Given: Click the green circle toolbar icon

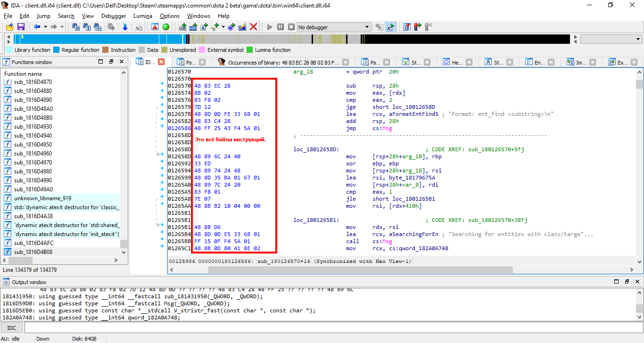Looking at the screenshot, I should [165, 27].
